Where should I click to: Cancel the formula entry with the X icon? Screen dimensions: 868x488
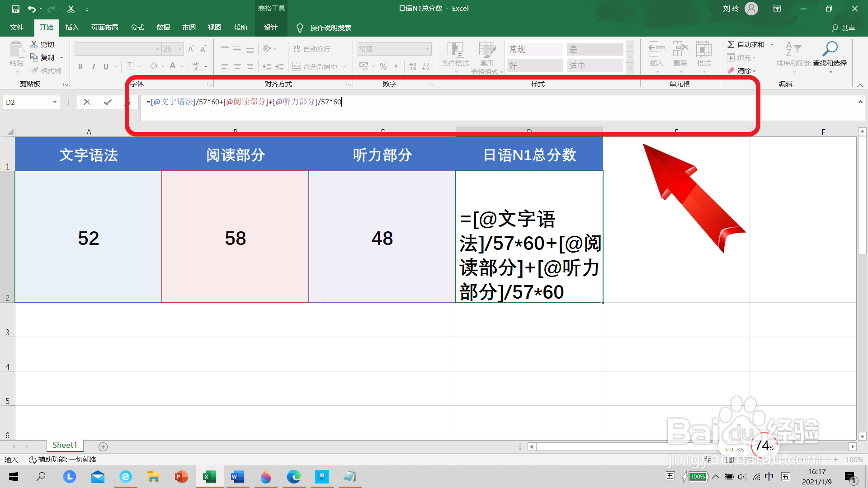pyautogui.click(x=87, y=102)
